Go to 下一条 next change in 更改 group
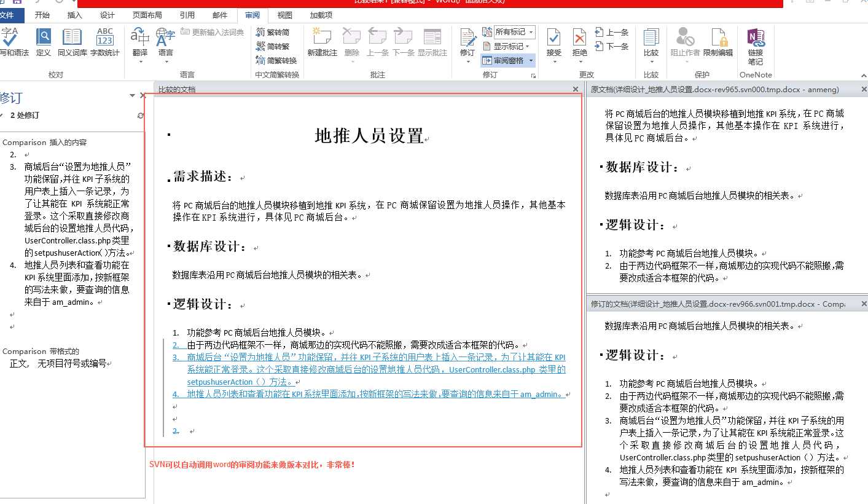 (612, 46)
